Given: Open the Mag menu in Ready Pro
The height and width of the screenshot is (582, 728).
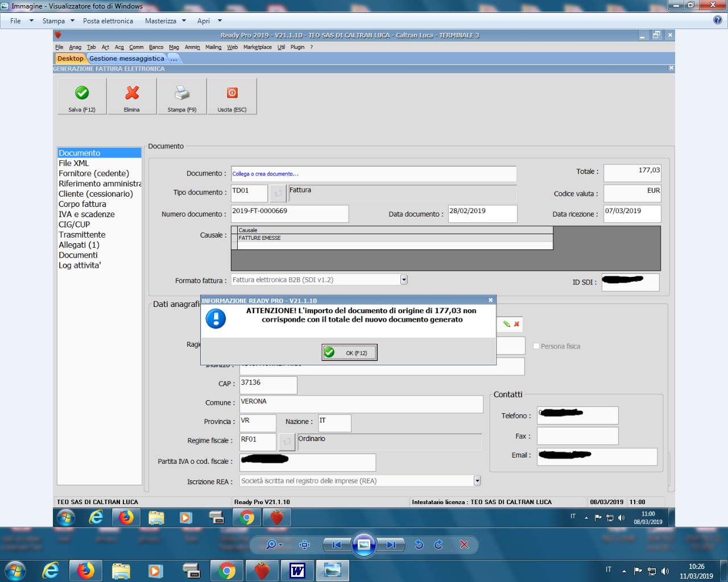Looking at the screenshot, I should (x=173, y=47).
